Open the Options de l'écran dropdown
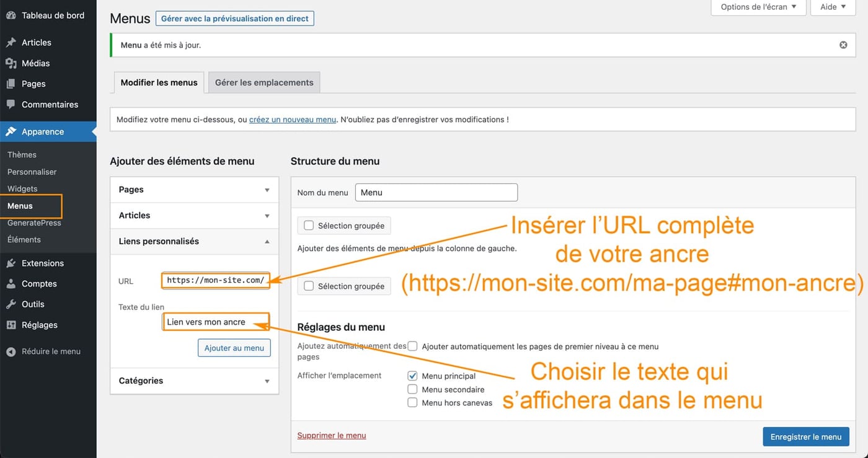 (758, 6)
